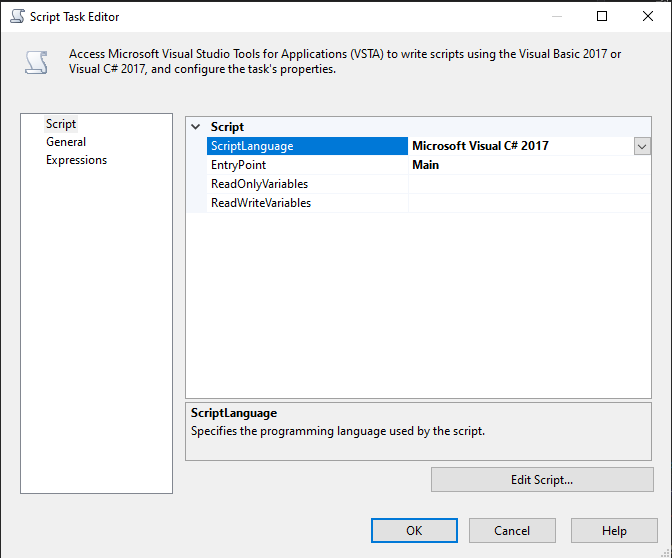Image resolution: width=672 pixels, height=558 pixels.
Task: Open Help for the Script Task
Action: click(614, 530)
